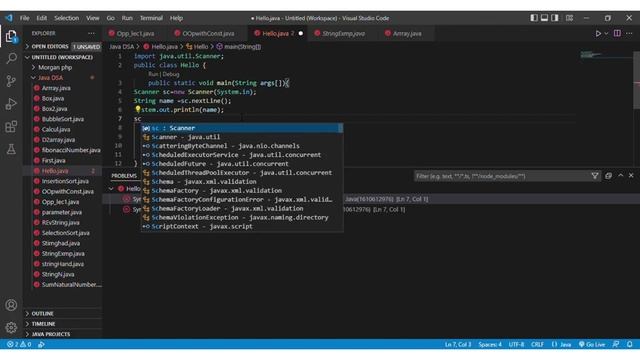Open BubbleSort.java in the explorer
The image size is (640, 360).
62,119
